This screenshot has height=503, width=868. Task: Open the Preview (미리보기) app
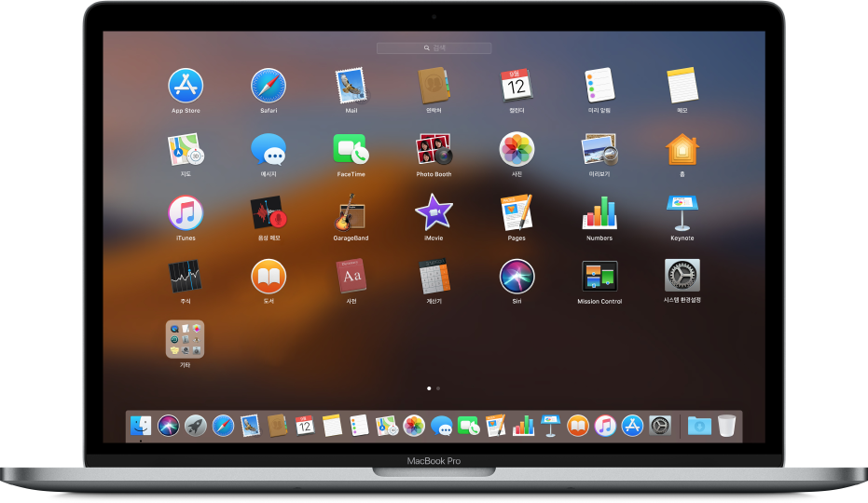599,149
